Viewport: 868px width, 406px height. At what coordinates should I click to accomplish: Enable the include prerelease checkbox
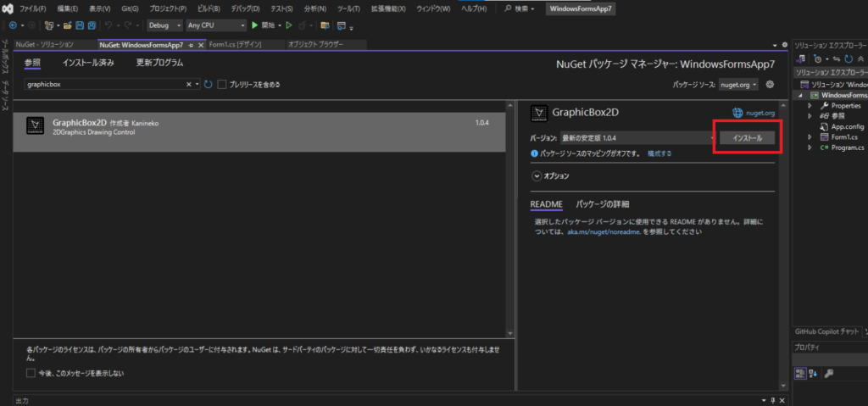(222, 85)
